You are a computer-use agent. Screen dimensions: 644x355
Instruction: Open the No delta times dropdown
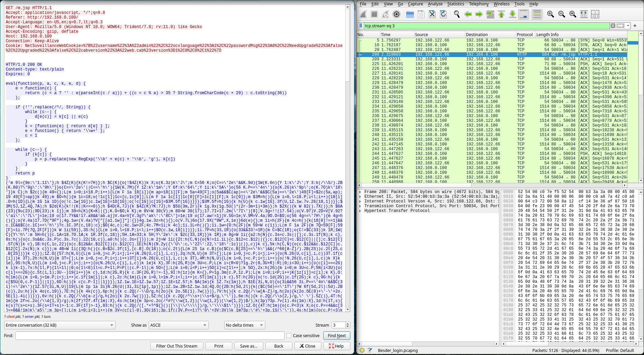click(245, 325)
